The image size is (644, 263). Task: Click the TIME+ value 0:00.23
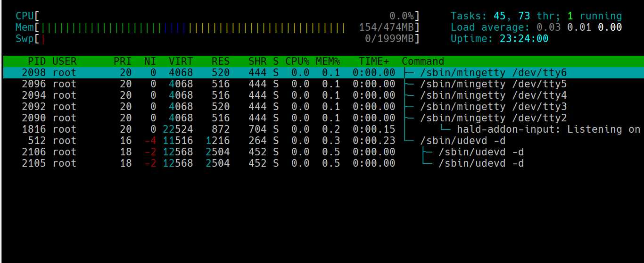pos(374,141)
